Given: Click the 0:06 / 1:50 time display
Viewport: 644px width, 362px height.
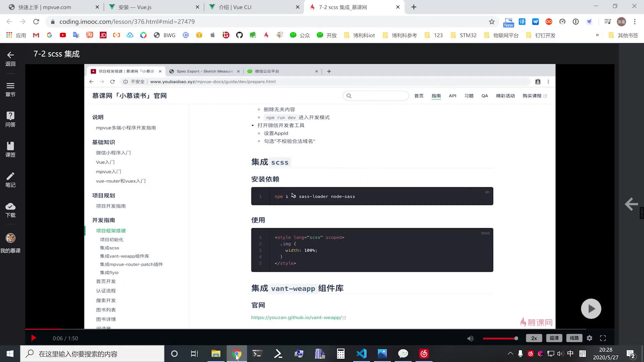Looking at the screenshot, I should point(65,338).
